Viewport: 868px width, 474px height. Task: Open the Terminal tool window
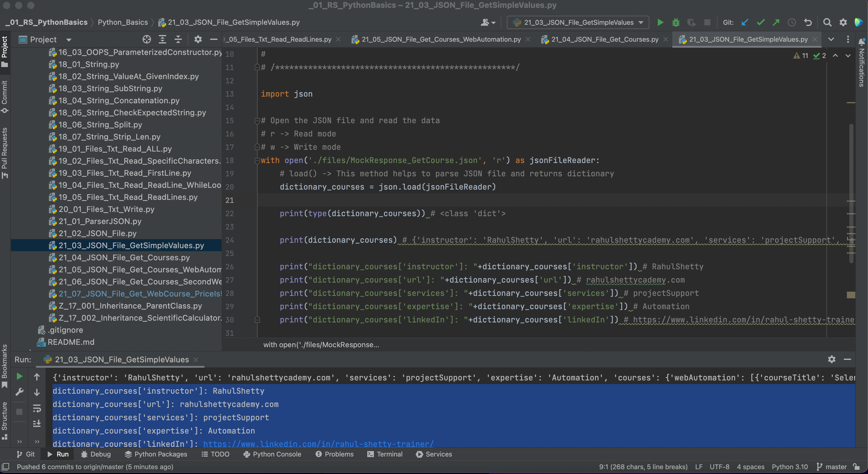pyautogui.click(x=384, y=454)
